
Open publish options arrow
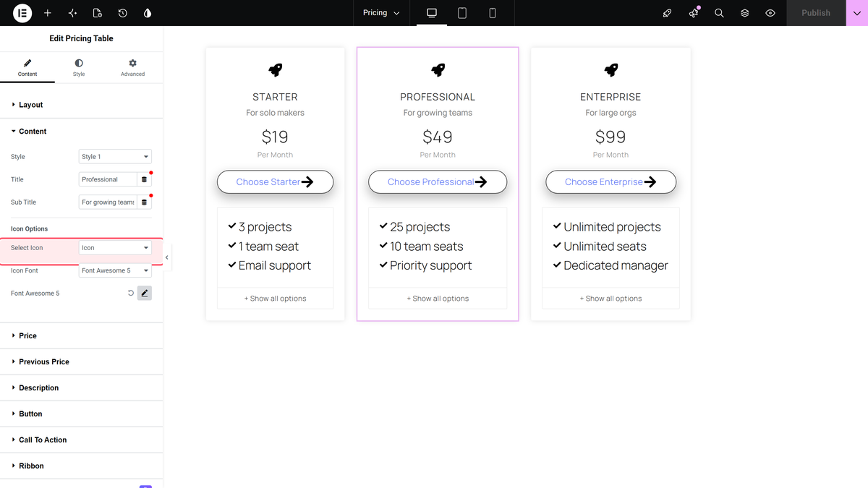(x=856, y=13)
